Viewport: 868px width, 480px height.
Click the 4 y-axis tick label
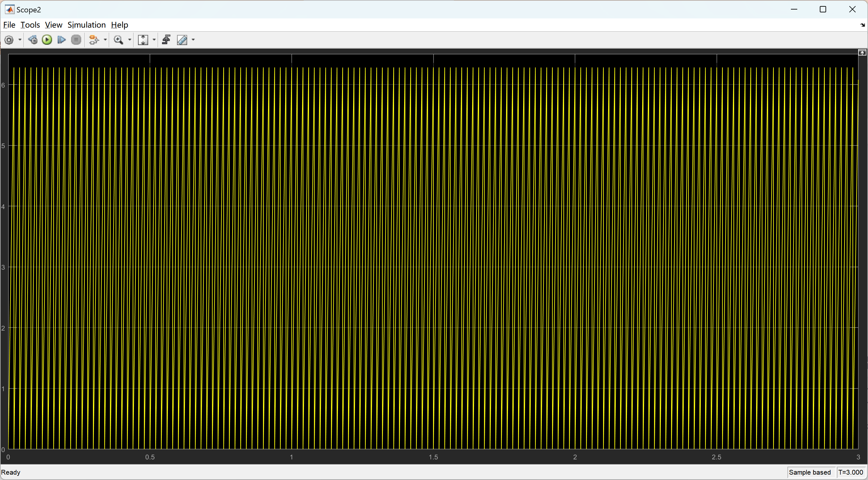(x=3, y=207)
